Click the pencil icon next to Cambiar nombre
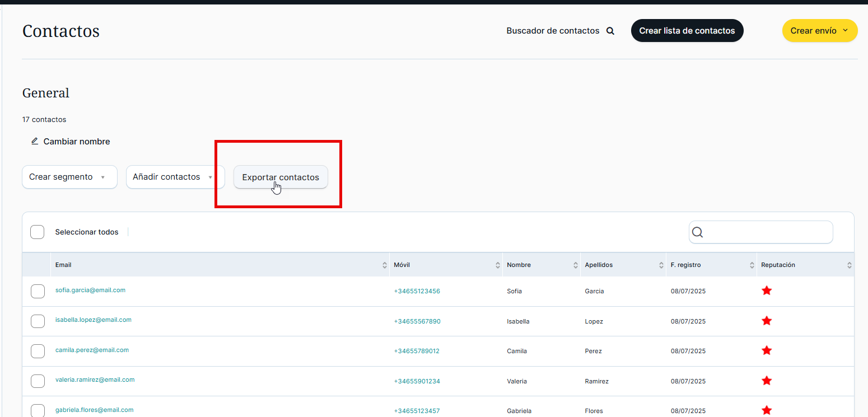 coord(35,142)
